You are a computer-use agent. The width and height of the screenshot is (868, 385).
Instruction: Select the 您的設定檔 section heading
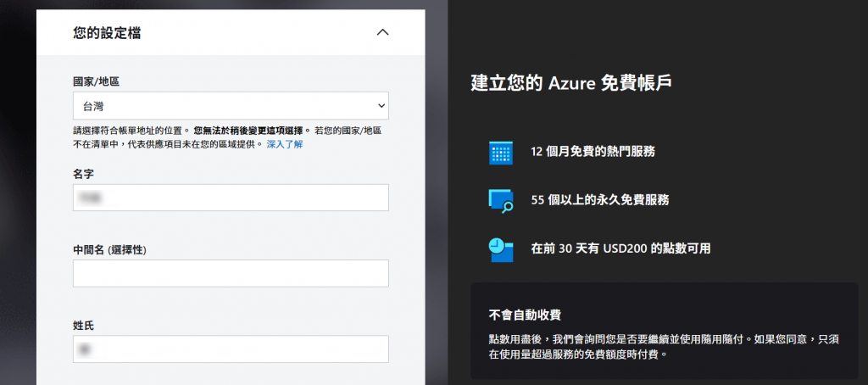pos(107,33)
